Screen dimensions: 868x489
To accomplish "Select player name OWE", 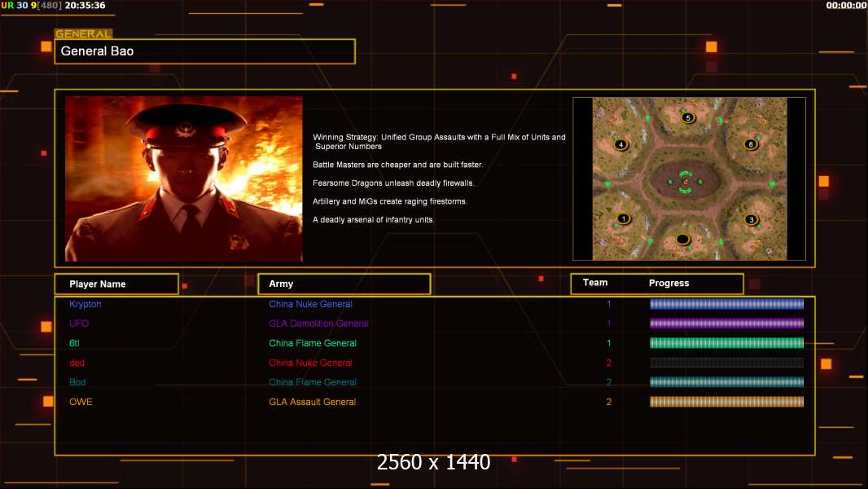I will click(81, 402).
